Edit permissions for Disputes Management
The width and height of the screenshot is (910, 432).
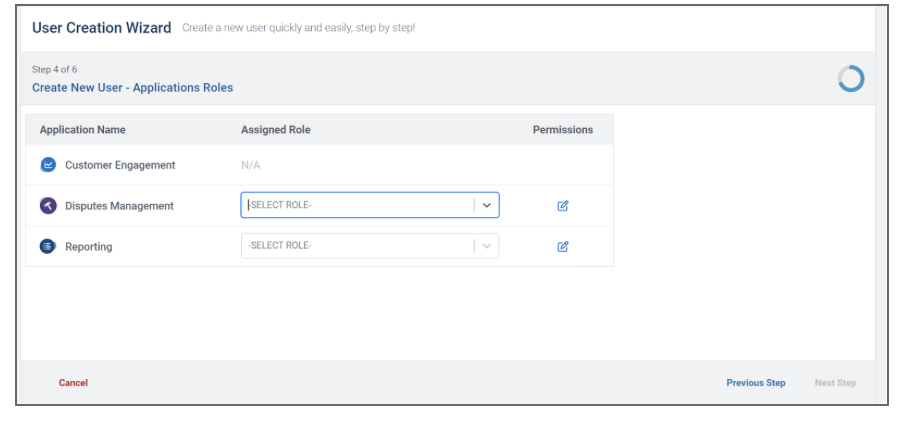pos(562,206)
